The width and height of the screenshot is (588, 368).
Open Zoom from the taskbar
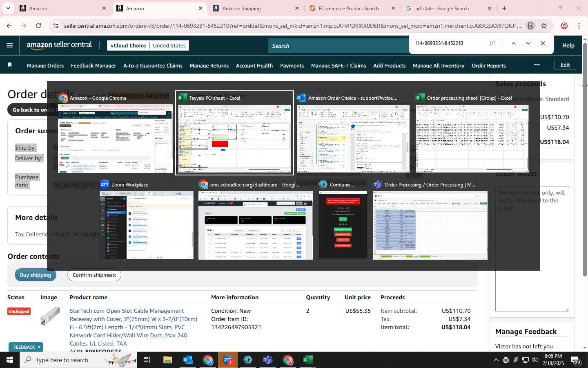pos(228,360)
